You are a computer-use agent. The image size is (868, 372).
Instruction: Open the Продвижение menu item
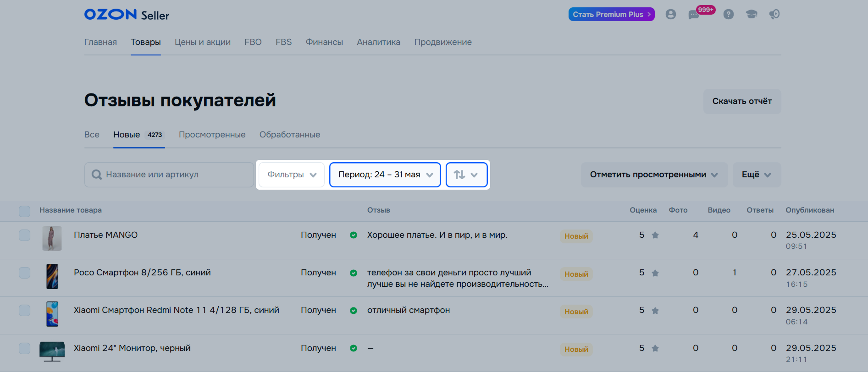tap(443, 42)
